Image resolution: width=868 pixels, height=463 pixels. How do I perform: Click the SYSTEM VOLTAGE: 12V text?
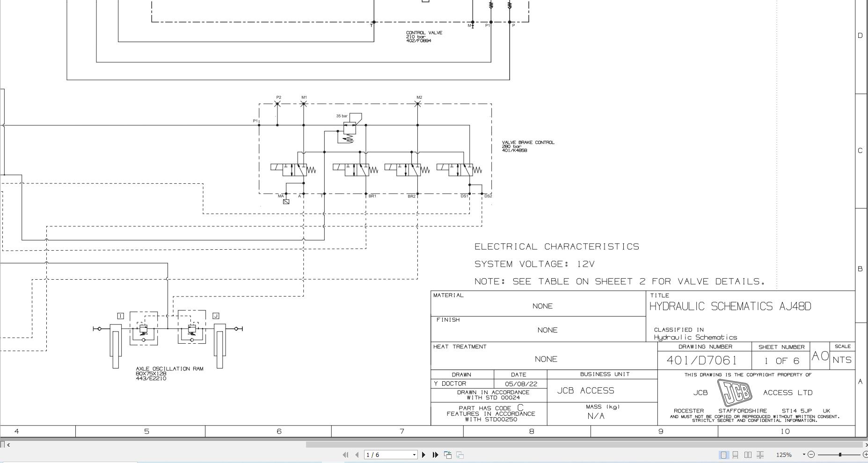(x=534, y=264)
